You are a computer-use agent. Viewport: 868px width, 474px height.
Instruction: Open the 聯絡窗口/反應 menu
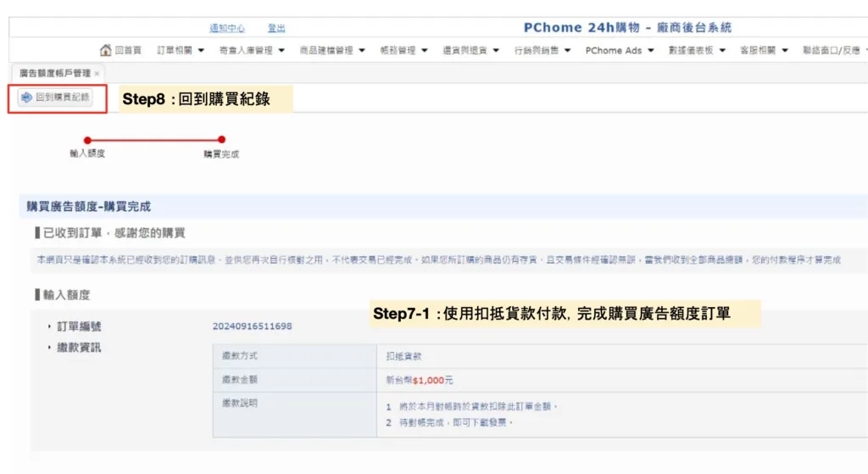point(834,50)
